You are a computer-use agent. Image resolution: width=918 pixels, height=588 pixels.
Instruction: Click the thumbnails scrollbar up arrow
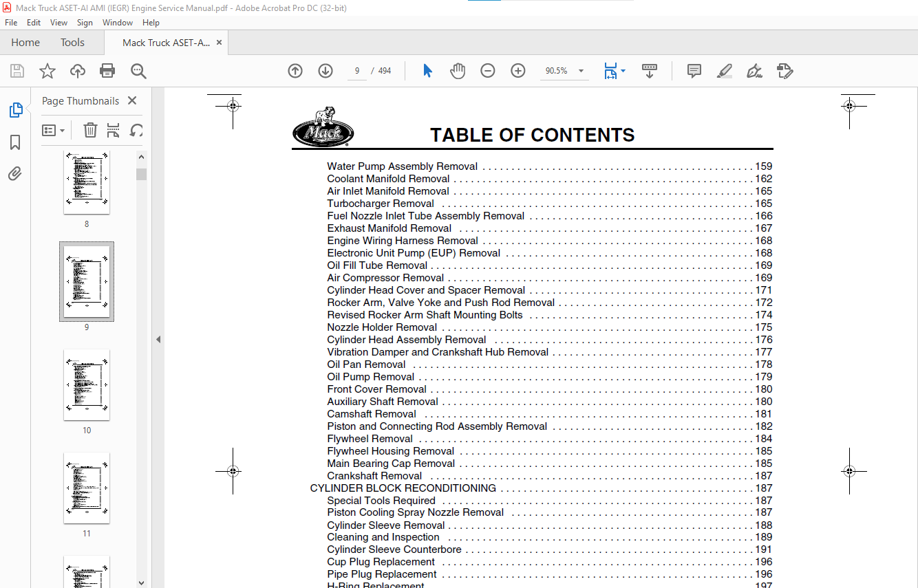[x=141, y=156]
